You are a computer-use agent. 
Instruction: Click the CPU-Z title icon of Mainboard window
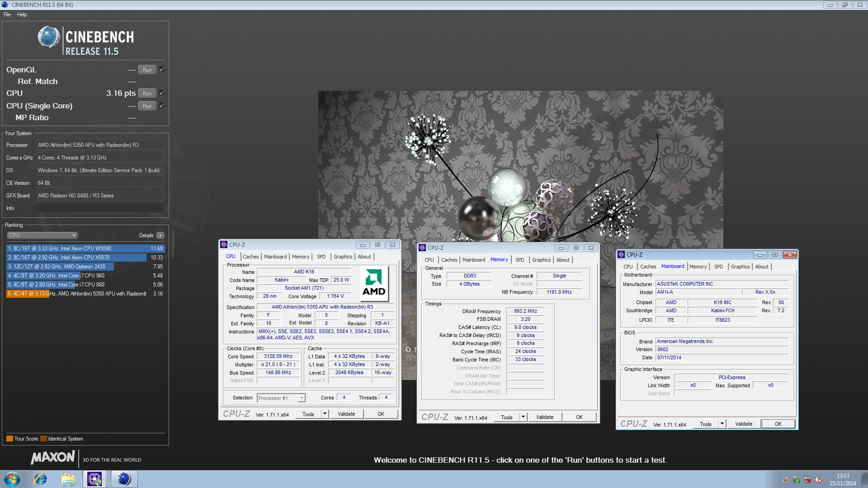pos(621,255)
